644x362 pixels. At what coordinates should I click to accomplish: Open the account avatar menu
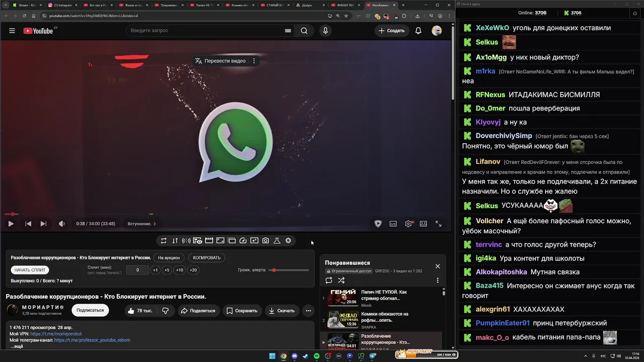click(437, 31)
